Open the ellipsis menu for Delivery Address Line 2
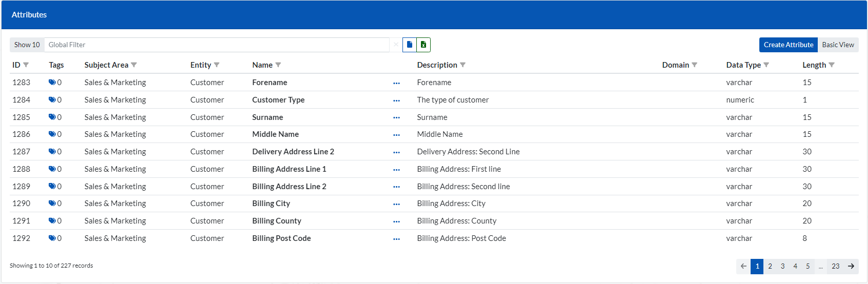The height and width of the screenshot is (284, 868). tap(396, 152)
